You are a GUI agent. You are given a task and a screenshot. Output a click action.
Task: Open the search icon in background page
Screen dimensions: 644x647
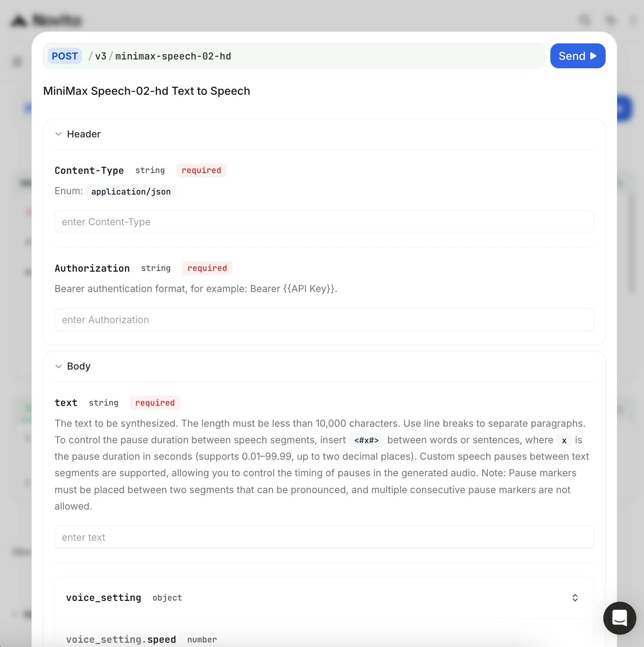coord(585,20)
